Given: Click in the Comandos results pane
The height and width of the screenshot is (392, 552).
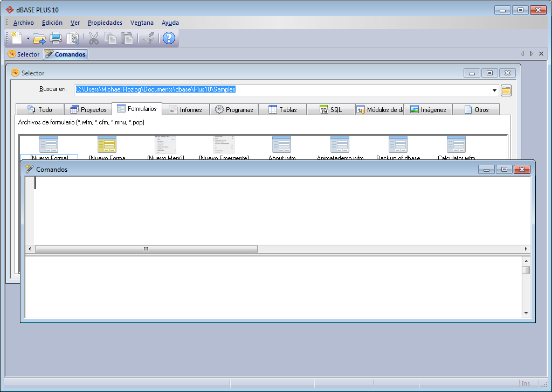Looking at the screenshot, I should pos(273,287).
